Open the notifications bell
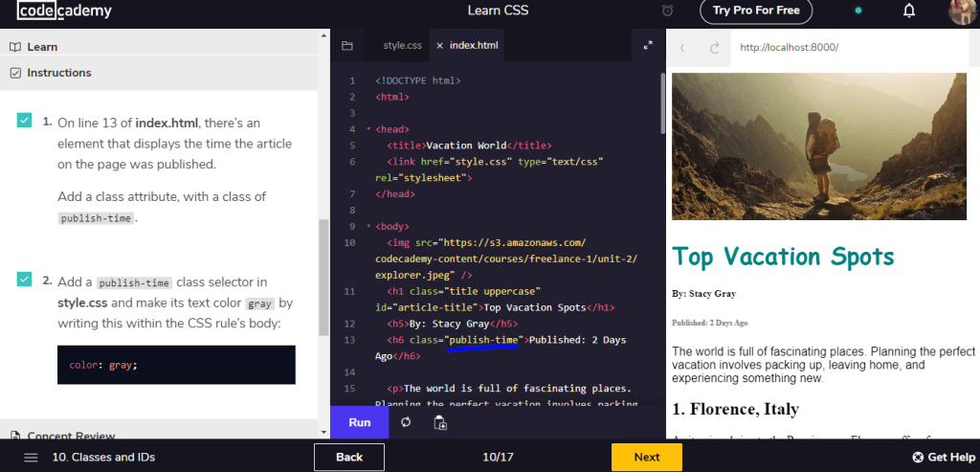980x472 pixels. tap(909, 11)
